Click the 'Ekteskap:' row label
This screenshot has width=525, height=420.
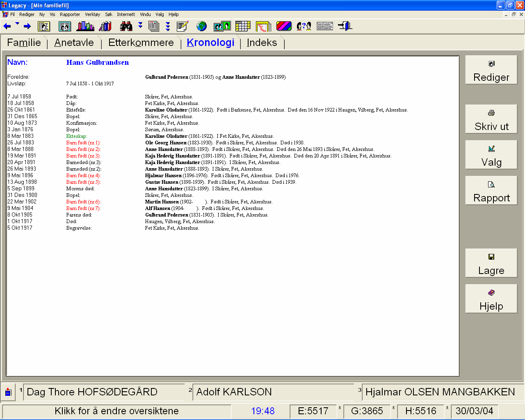[x=77, y=136]
